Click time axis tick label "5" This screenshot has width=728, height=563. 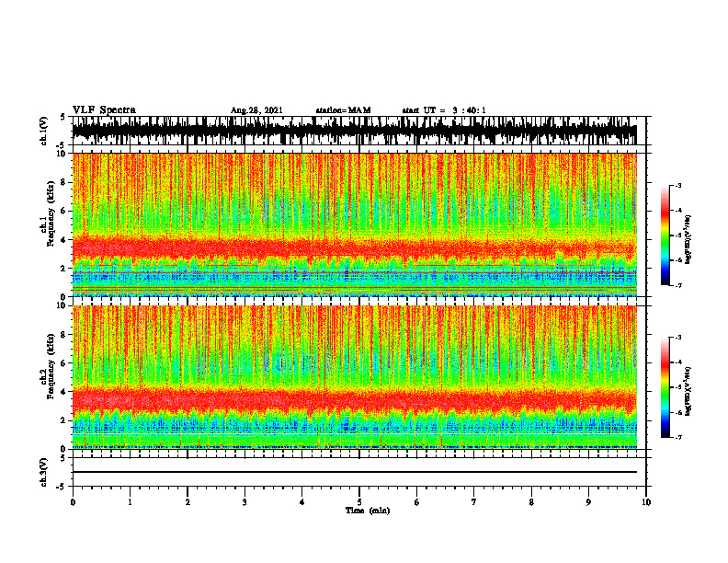pos(359,502)
